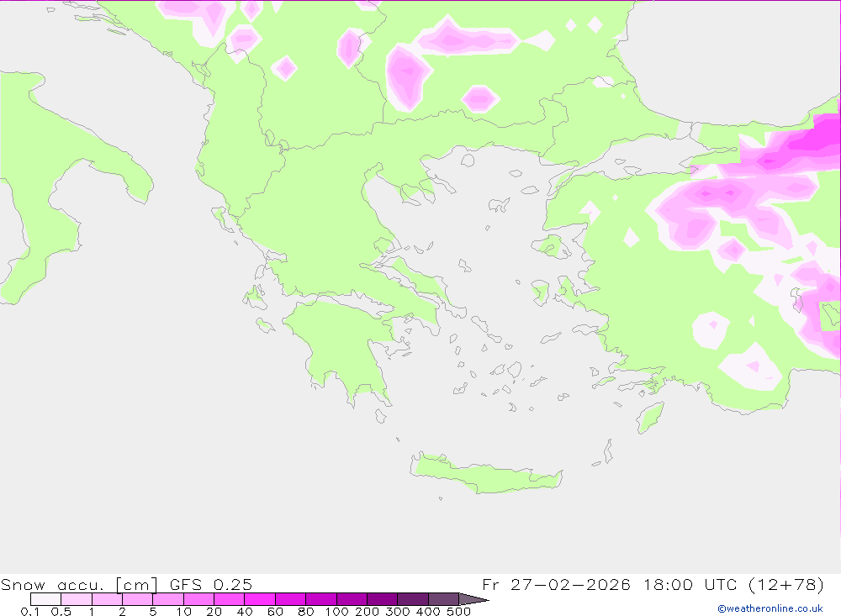Click the '10' legend value
This screenshot has width=841, height=616.
click(183, 611)
